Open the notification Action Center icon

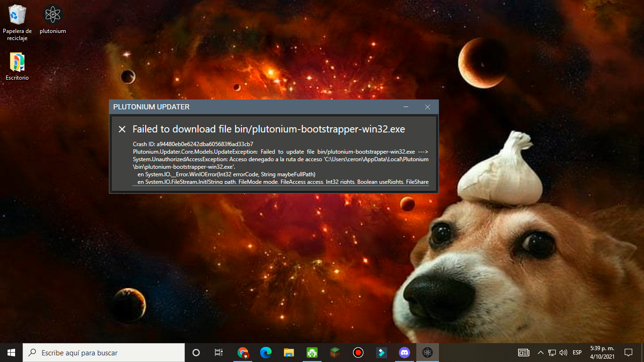pos(628,353)
